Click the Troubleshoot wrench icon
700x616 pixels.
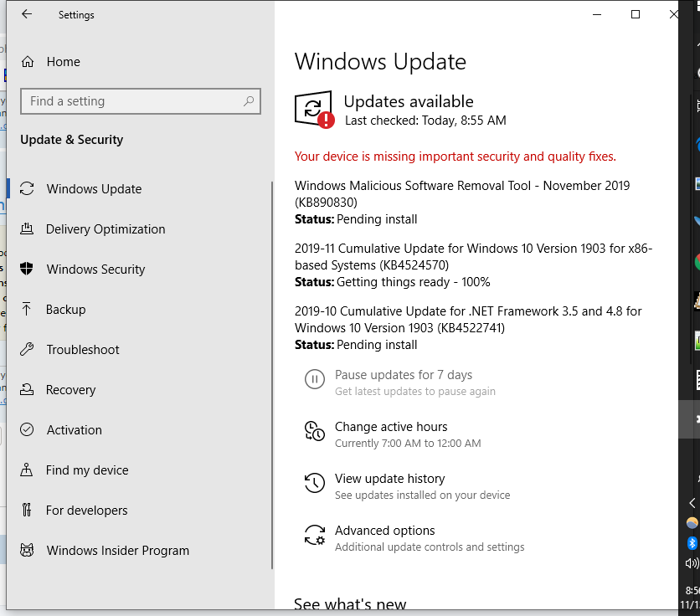(x=27, y=349)
